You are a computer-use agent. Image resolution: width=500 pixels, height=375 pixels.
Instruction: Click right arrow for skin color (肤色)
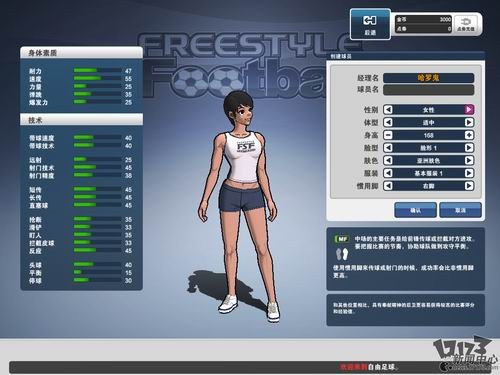[x=469, y=160]
